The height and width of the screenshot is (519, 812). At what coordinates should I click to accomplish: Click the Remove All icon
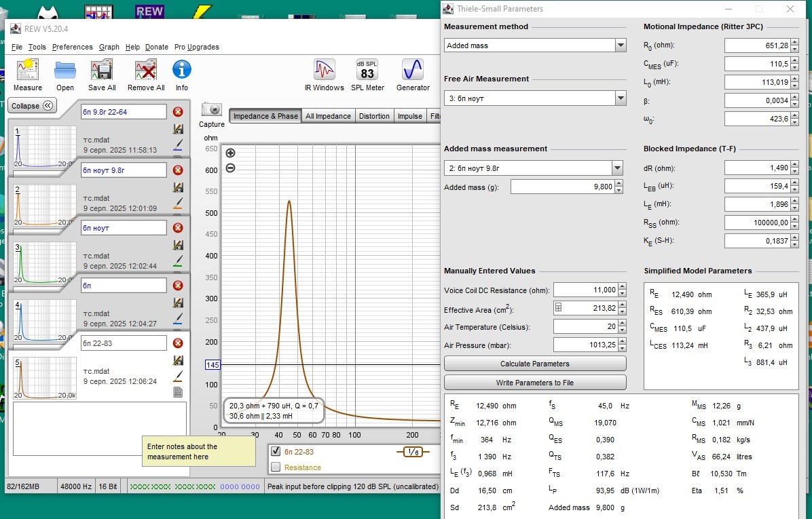pos(146,71)
